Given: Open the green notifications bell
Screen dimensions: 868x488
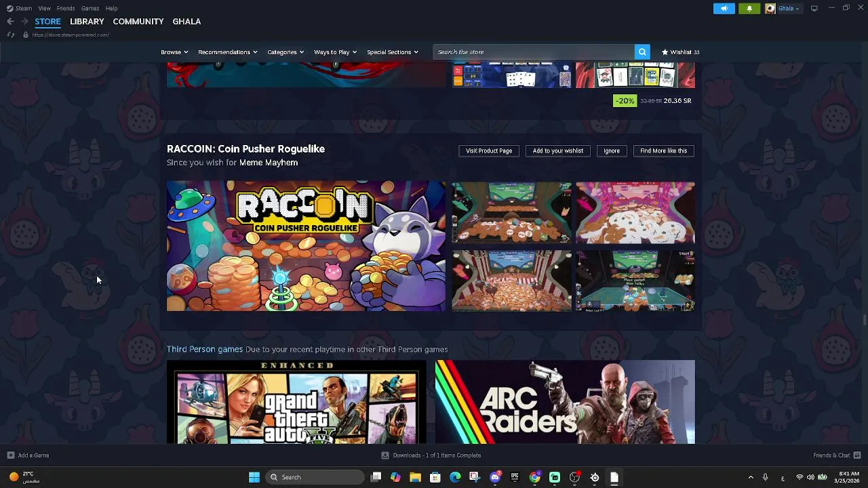Looking at the screenshot, I should coord(749,8).
